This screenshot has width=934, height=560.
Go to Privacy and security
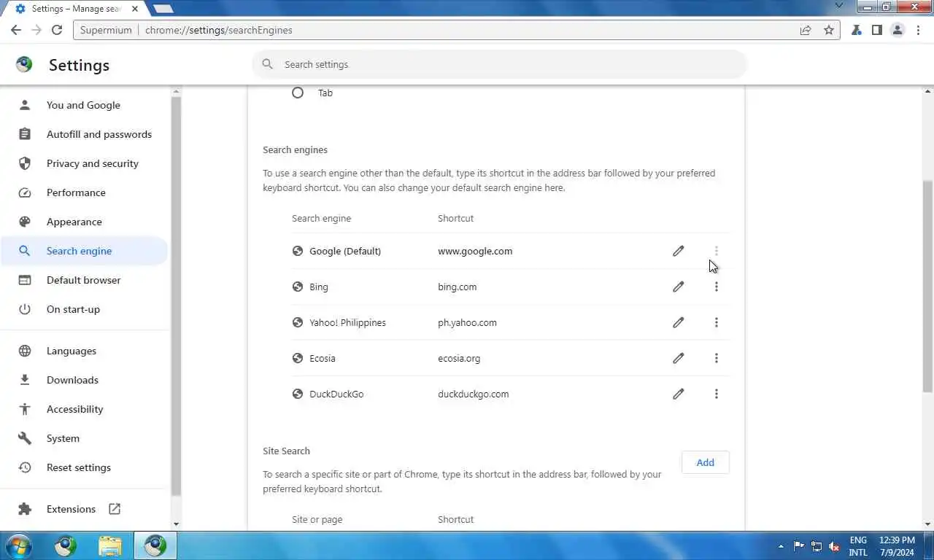[84, 163]
